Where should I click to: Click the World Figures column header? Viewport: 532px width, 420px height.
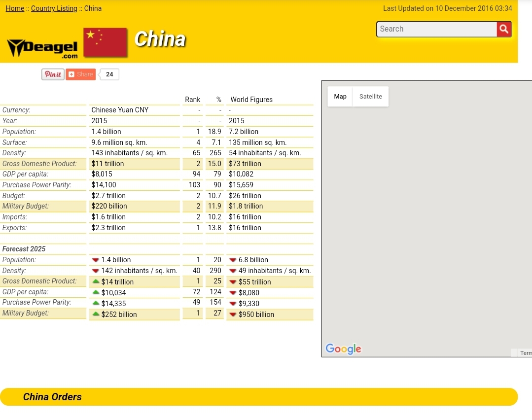(x=251, y=100)
